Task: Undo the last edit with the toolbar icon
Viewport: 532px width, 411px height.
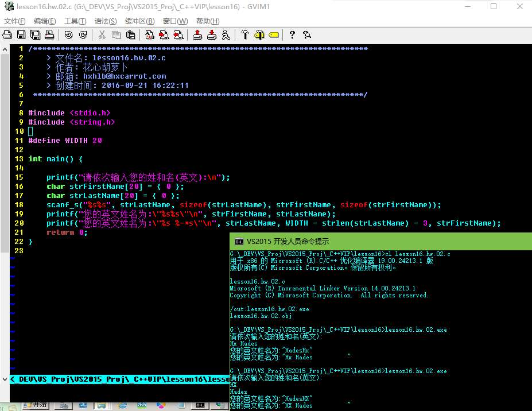Action: coord(68,34)
